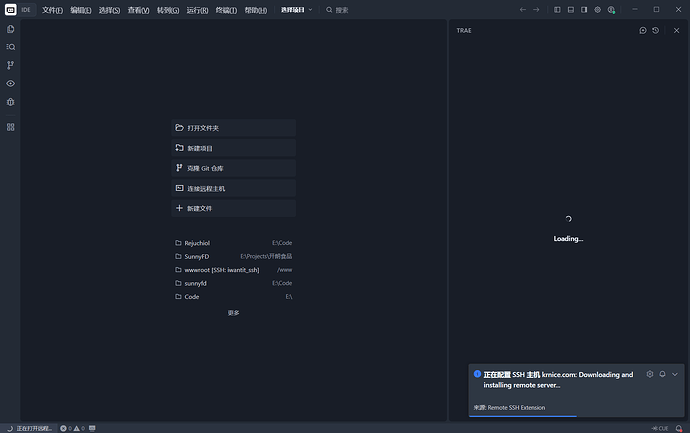Click the SSH download progress bar
Viewport: 690px width, 433px height.
coord(576,416)
